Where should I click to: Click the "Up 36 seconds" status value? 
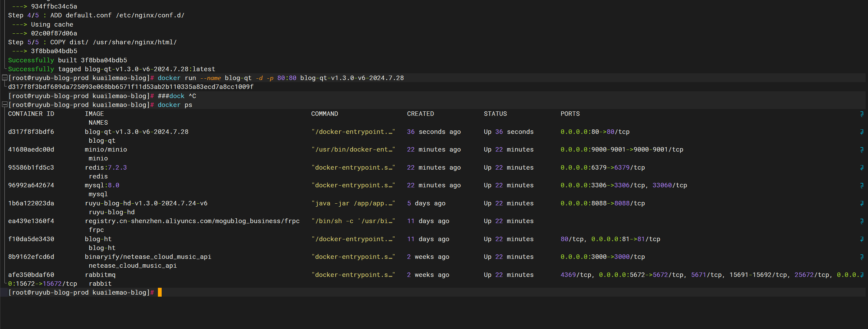click(x=509, y=132)
